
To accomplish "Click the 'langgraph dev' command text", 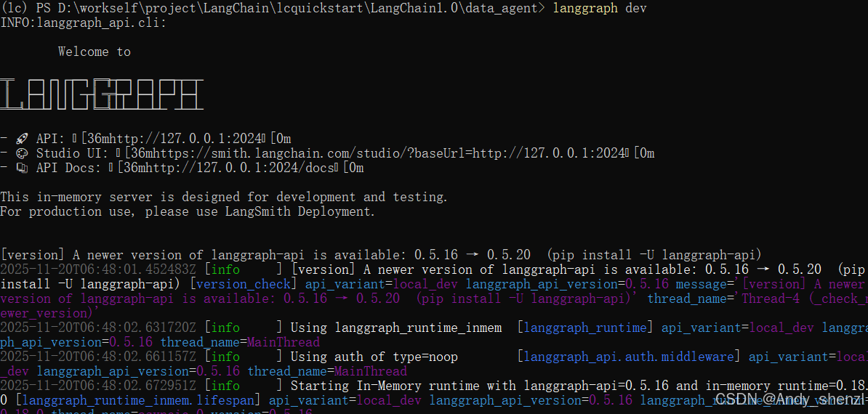I will pos(600,8).
